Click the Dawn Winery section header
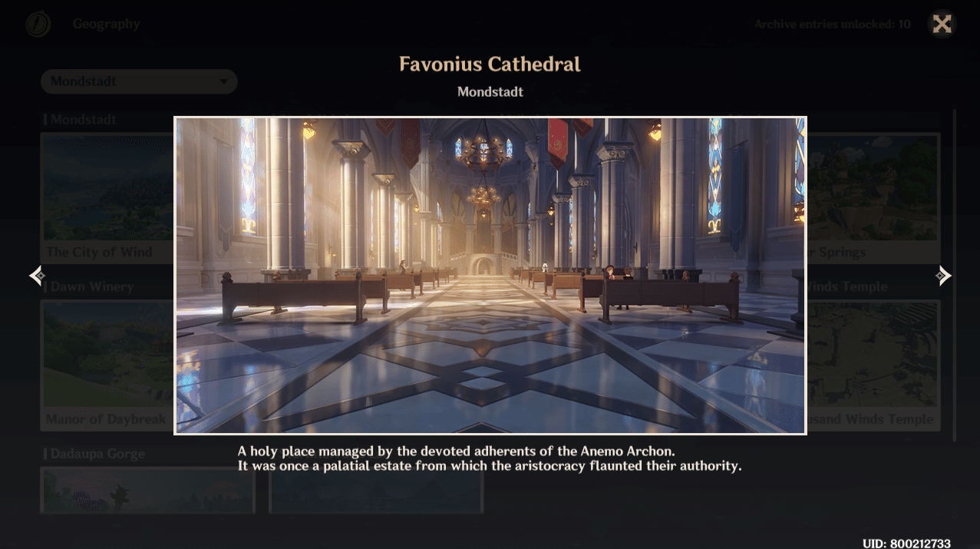The height and width of the screenshot is (549, 980). tap(92, 287)
